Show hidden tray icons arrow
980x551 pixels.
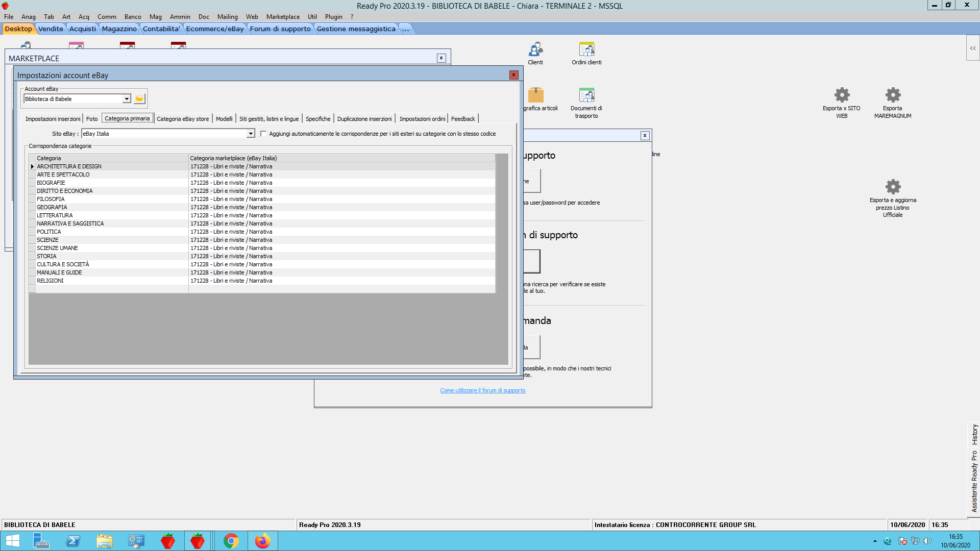[x=875, y=541]
